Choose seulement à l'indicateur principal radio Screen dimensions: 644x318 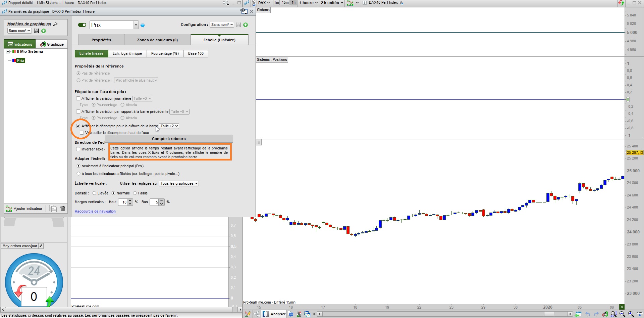point(78,166)
